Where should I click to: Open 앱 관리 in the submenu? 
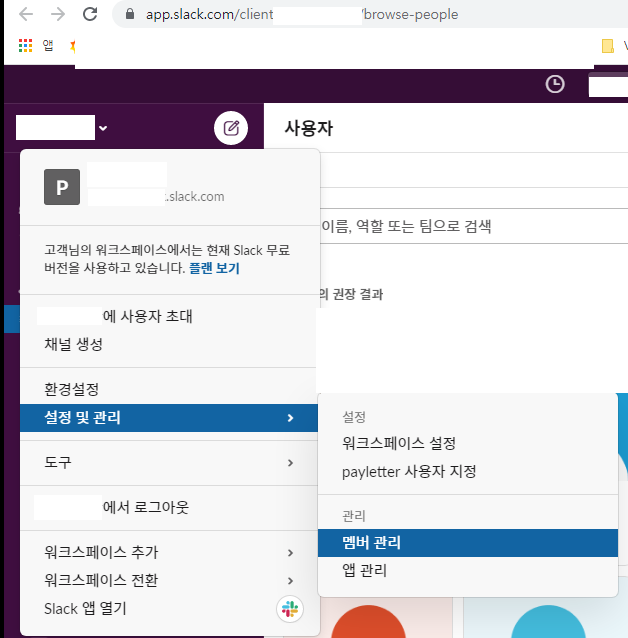click(468, 570)
